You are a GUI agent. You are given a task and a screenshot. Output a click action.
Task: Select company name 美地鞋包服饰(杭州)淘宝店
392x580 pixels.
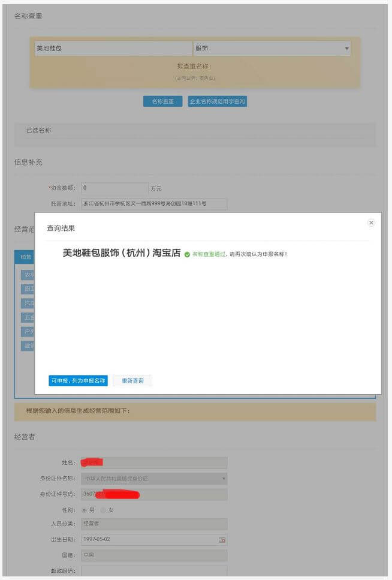pyautogui.click(x=121, y=253)
